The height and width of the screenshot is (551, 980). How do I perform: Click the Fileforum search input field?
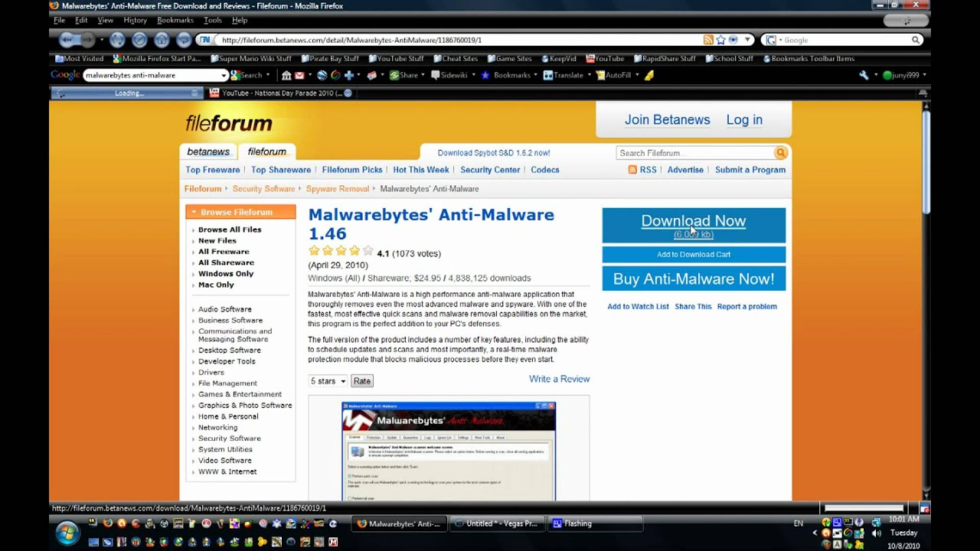(x=695, y=153)
